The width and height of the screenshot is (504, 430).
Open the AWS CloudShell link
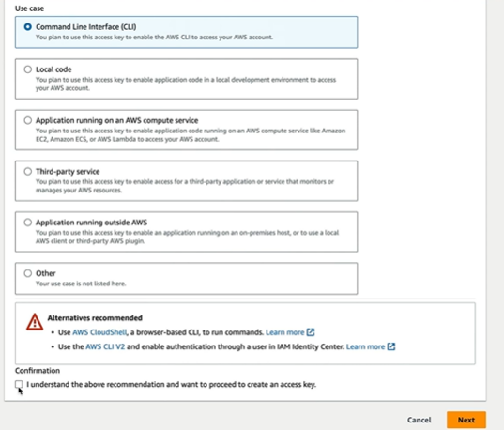(x=99, y=332)
